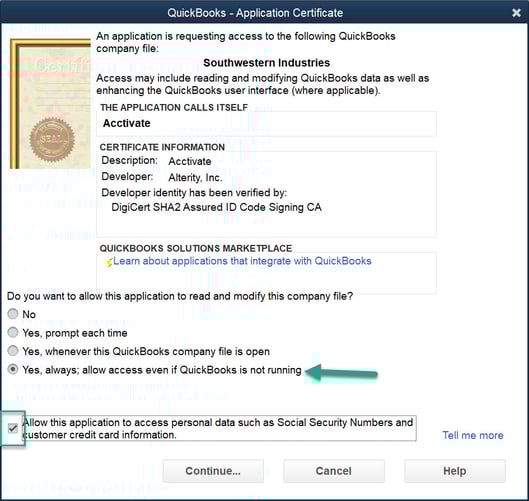
Task: Click "THE APPLICATION CALLS ITSELF" heading
Action: click(174, 108)
